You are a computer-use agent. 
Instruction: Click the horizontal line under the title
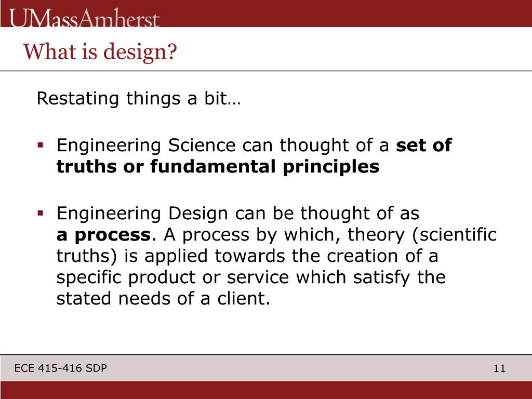coord(266,71)
